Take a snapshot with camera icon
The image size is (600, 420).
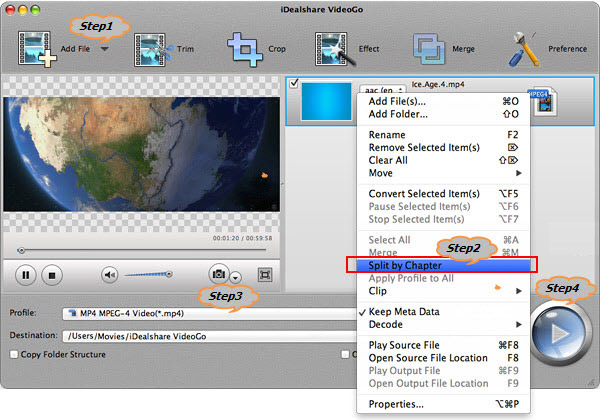coord(218,274)
